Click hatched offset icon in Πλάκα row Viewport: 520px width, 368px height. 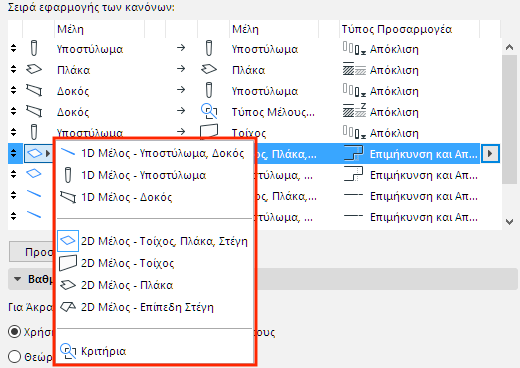(x=354, y=69)
